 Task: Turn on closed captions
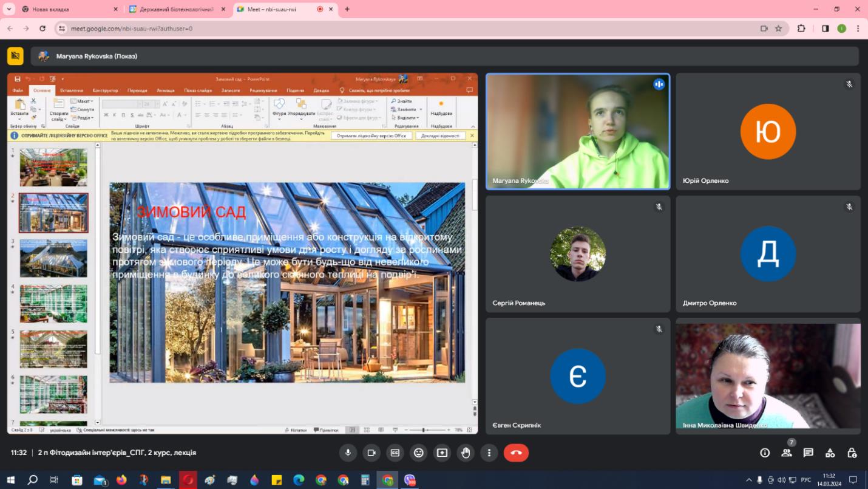click(x=395, y=453)
